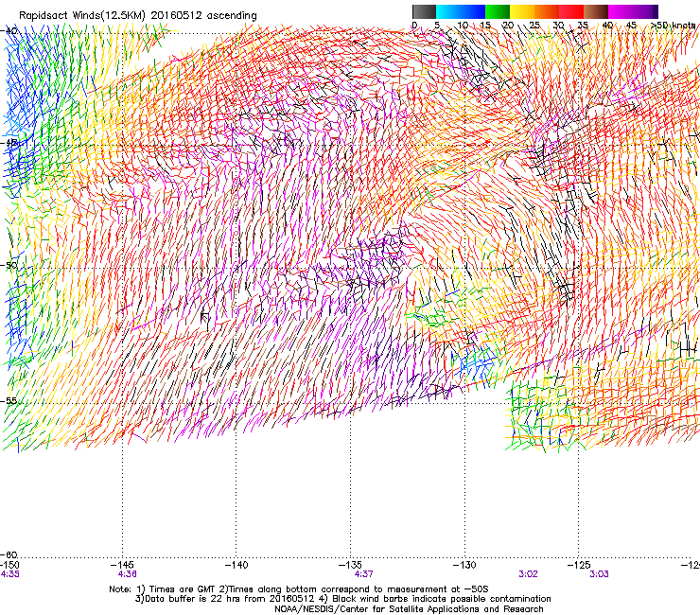Click the '>50 knots' legend label
Viewport: 700px width, 615px height.
[x=673, y=26]
